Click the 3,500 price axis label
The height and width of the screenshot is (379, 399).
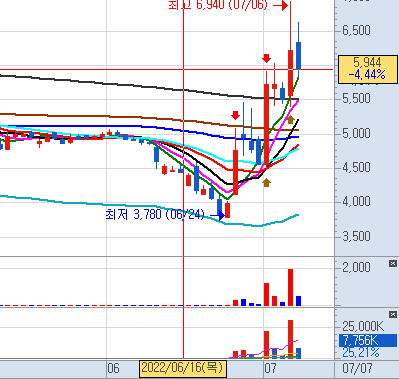tap(356, 236)
